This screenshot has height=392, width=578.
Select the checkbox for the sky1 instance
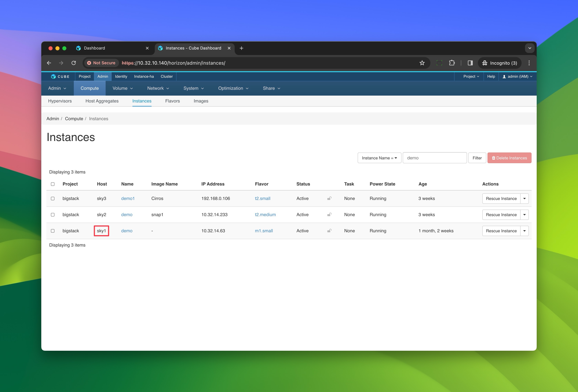(53, 231)
